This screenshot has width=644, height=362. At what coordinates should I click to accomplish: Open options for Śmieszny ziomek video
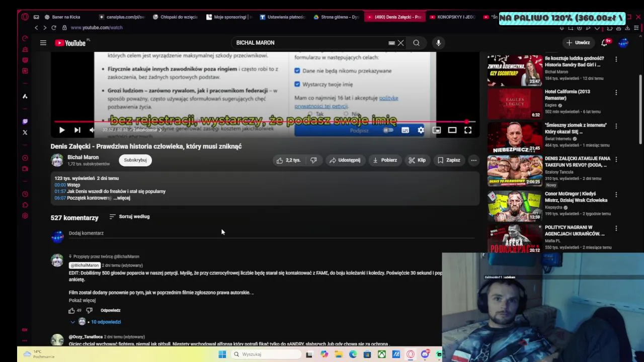point(616,126)
